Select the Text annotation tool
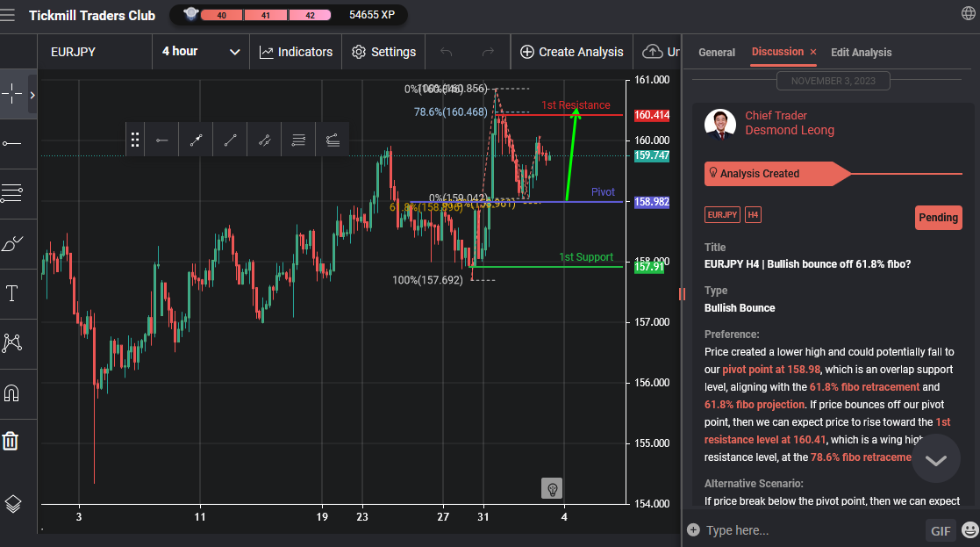Image resolution: width=980 pixels, height=547 pixels. tap(12, 293)
